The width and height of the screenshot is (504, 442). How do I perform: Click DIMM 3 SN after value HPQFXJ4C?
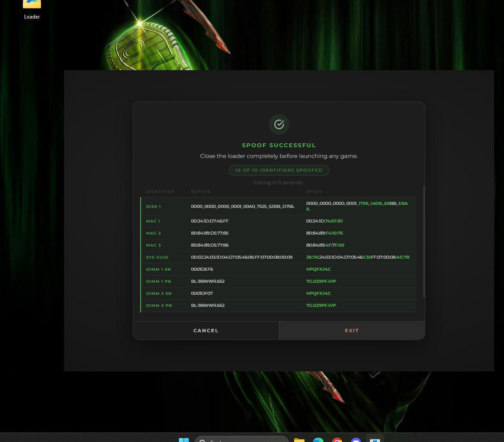(x=318, y=294)
